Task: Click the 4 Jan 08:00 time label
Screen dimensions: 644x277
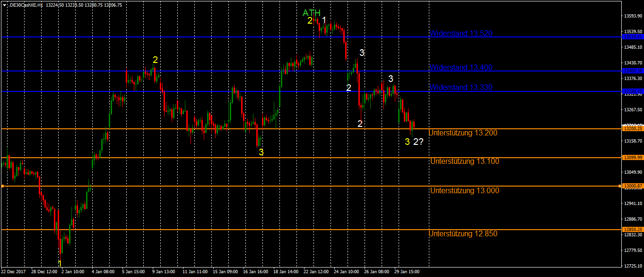Action: (x=103, y=272)
